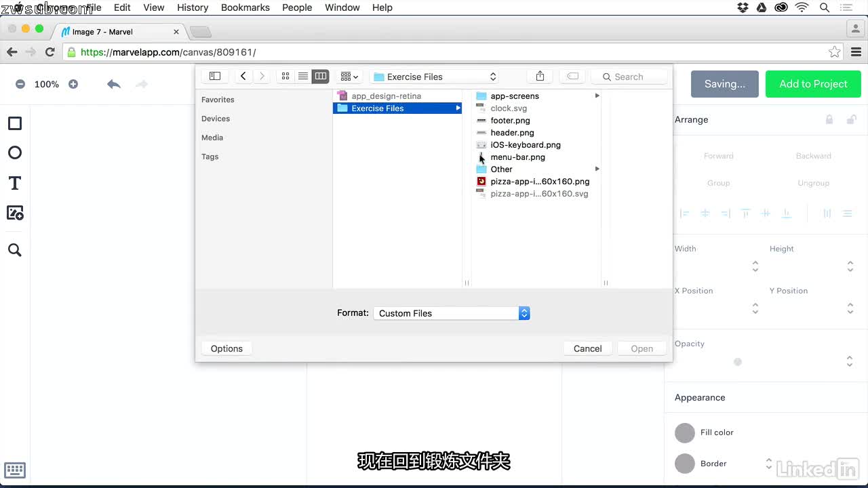Click the Saving... button
The height and width of the screenshot is (488, 868).
(x=725, y=84)
